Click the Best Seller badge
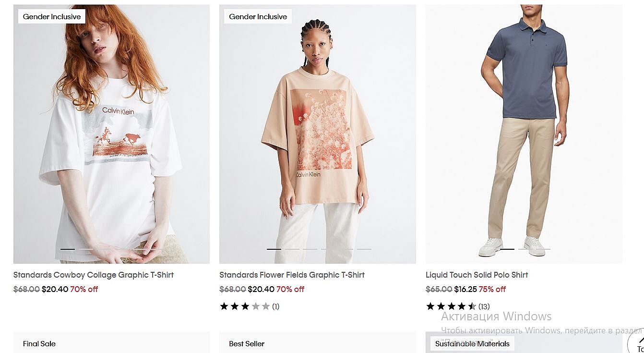Screen dimensions: 644x353 247,343
